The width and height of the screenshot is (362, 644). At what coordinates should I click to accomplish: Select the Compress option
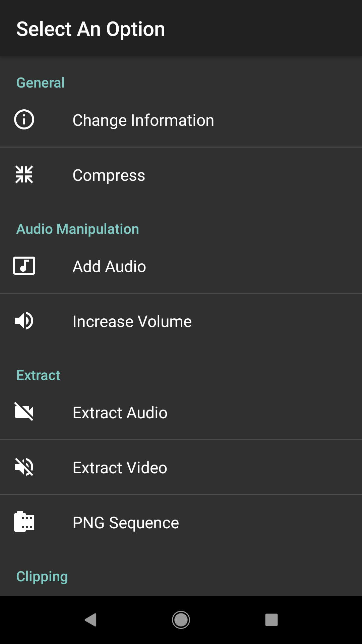[x=181, y=175]
